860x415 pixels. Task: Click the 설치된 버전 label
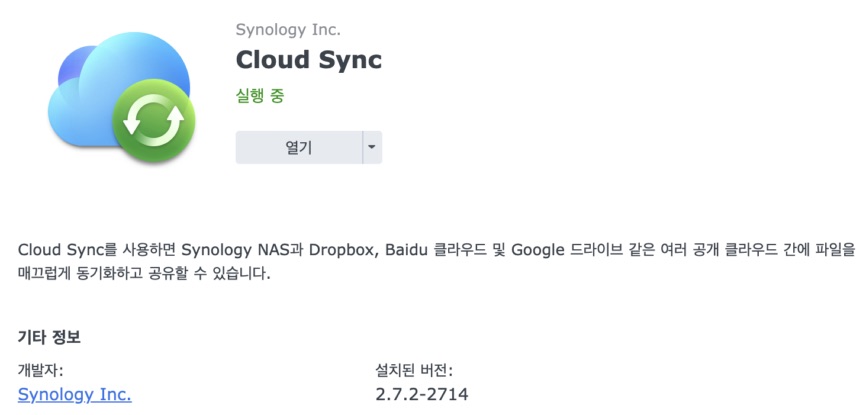click(x=414, y=370)
